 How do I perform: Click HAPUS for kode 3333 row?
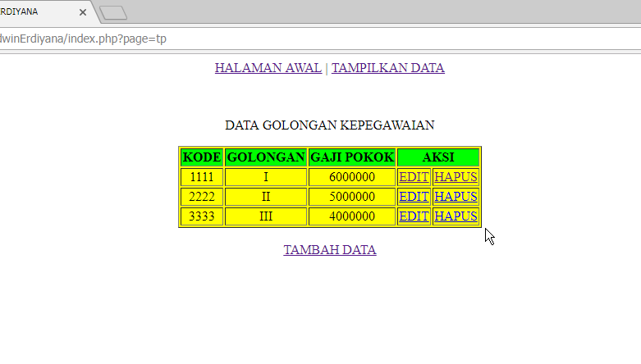tap(456, 216)
